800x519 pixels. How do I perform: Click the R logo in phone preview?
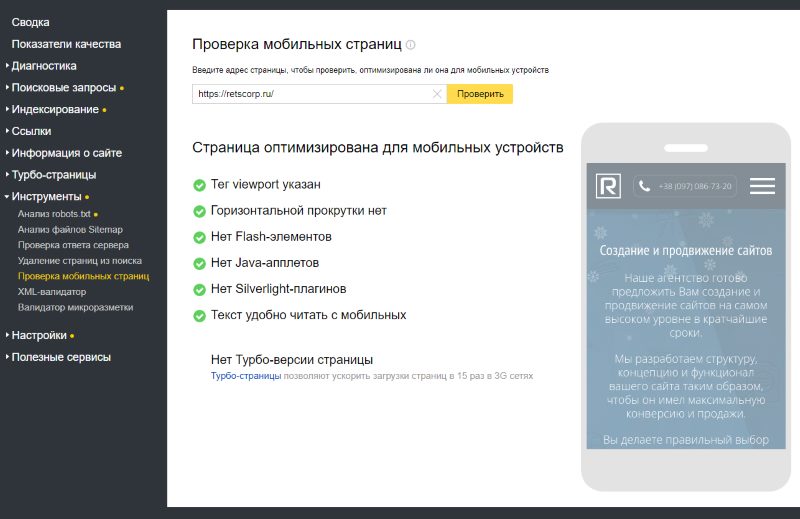pyautogui.click(x=608, y=186)
